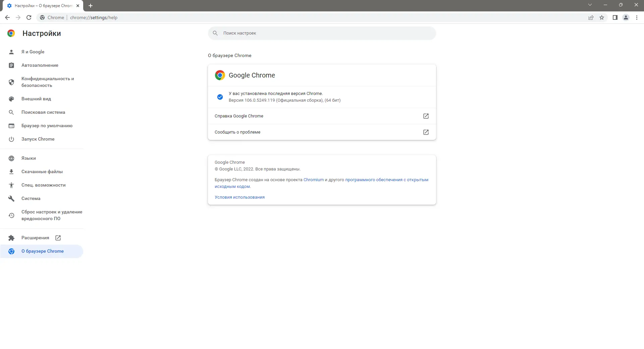Open the side panel icon
The width and height of the screenshot is (644, 349).
coord(615,17)
